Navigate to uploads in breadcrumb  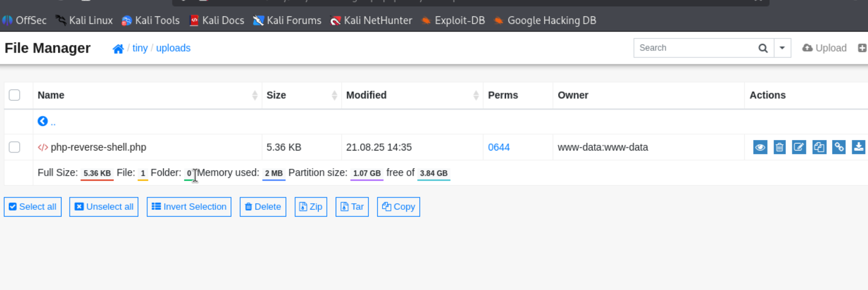(173, 48)
